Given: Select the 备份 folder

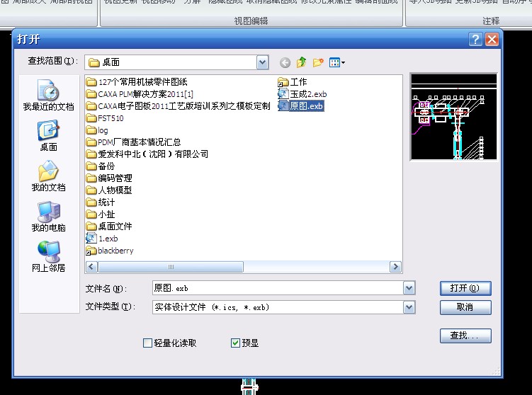Looking at the screenshot, I should [101, 166].
